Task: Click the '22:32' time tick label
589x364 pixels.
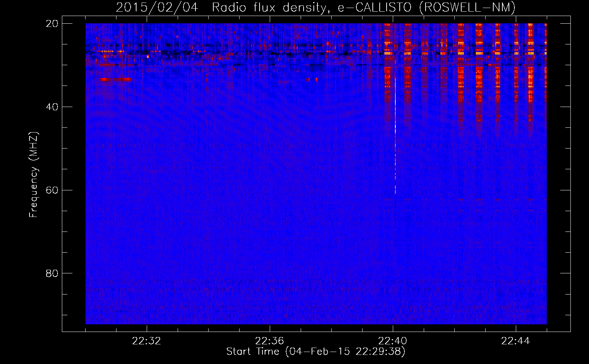Action: tap(146, 341)
